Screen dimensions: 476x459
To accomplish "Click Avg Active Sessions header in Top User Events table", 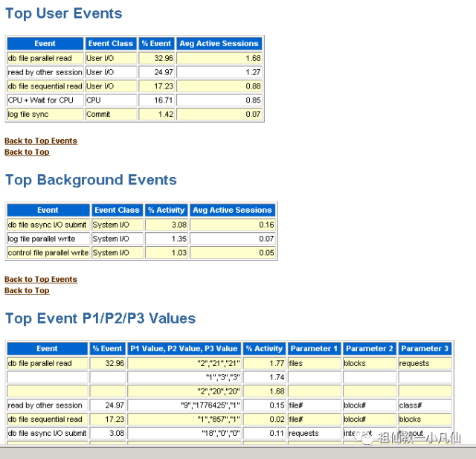I will coord(219,43).
